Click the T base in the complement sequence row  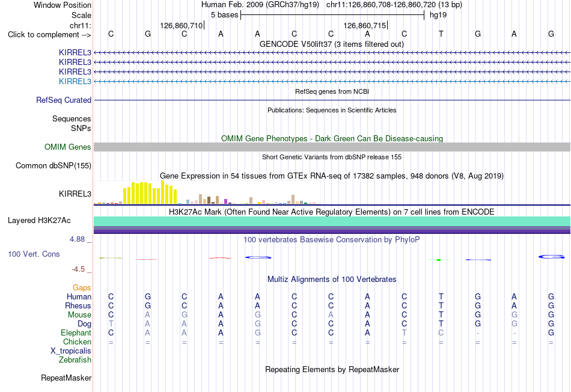(x=441, y=34)
